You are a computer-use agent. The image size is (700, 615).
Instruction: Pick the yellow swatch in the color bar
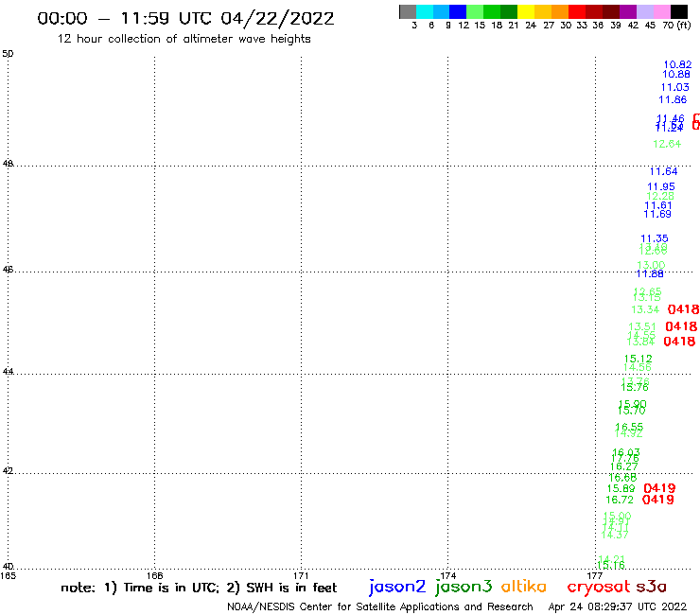pyautogui.click(x=526, y=11)
